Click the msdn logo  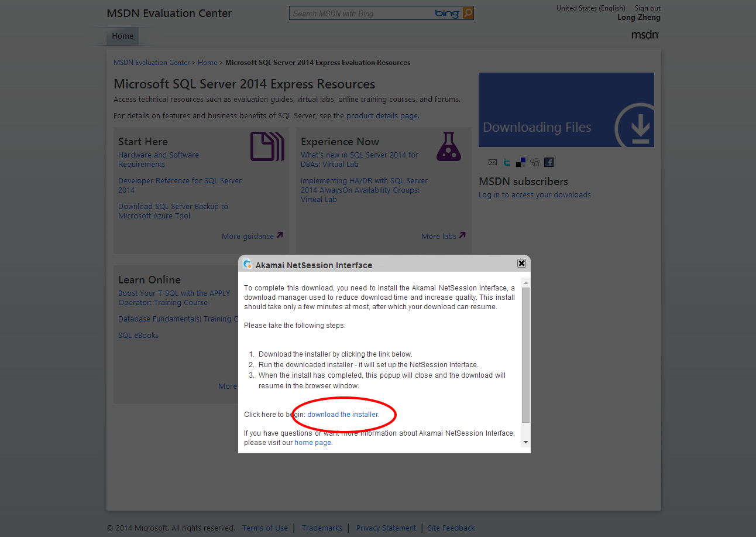pos(644,35)
